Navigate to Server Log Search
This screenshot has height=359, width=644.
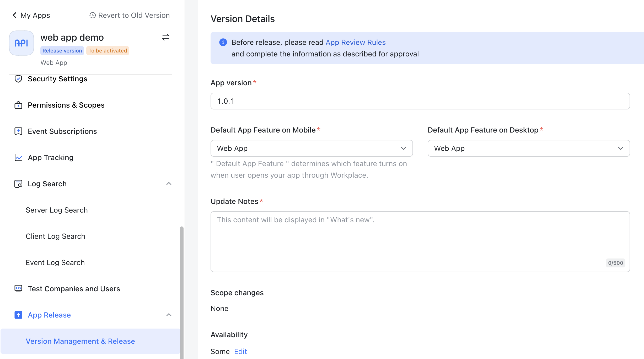(x=57, y=210)
